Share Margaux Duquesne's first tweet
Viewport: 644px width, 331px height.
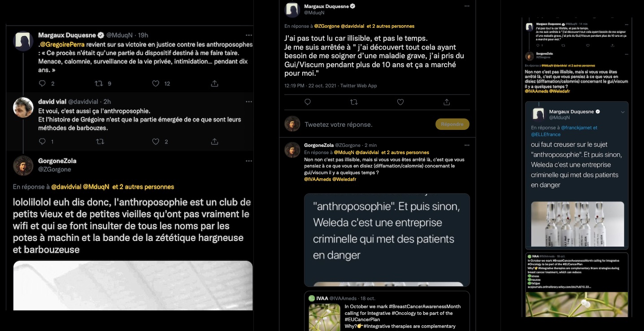pos(214,83)
